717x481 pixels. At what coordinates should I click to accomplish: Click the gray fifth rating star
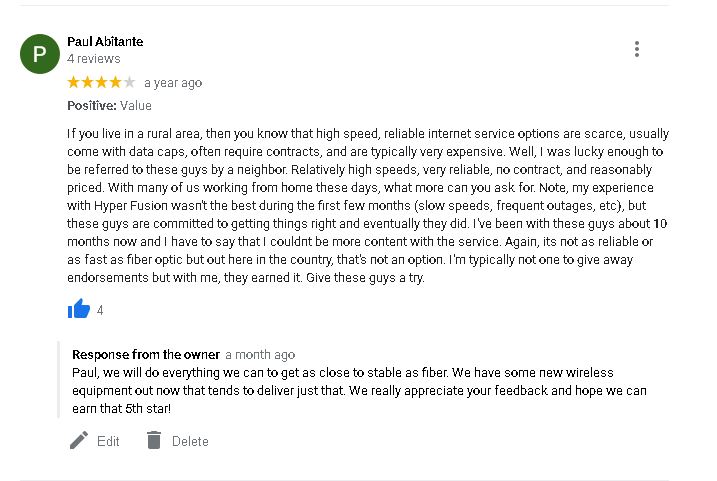[x=130, y=82]
